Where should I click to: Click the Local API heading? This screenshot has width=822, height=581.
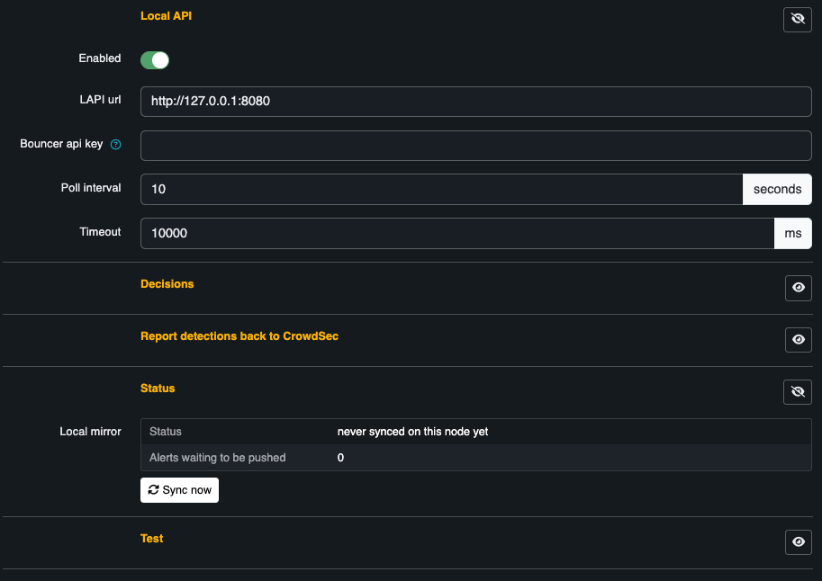(x=166, y=16)
